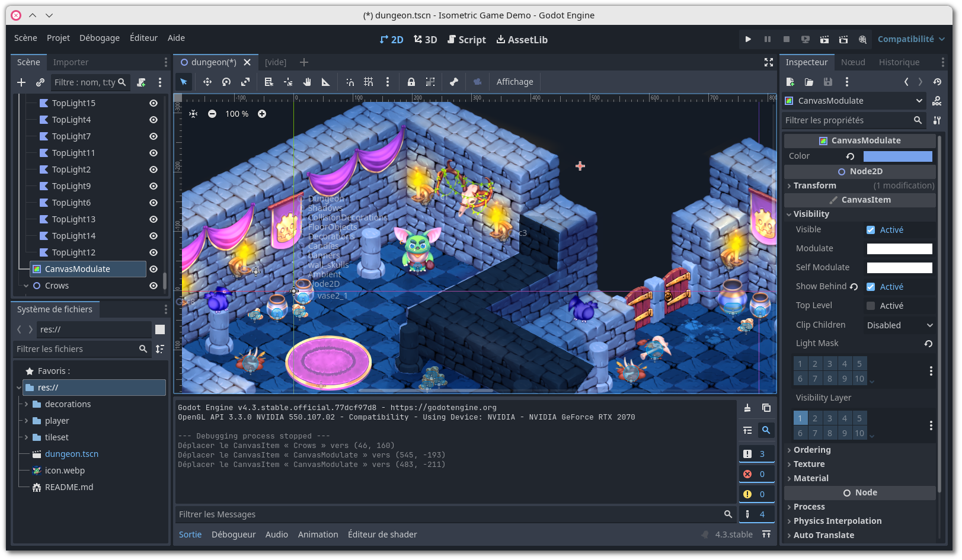Image resolution: width=962 pixels, height=560 pixels.
Task: Clear the output log with broom icon
Action: click(747, 408)
